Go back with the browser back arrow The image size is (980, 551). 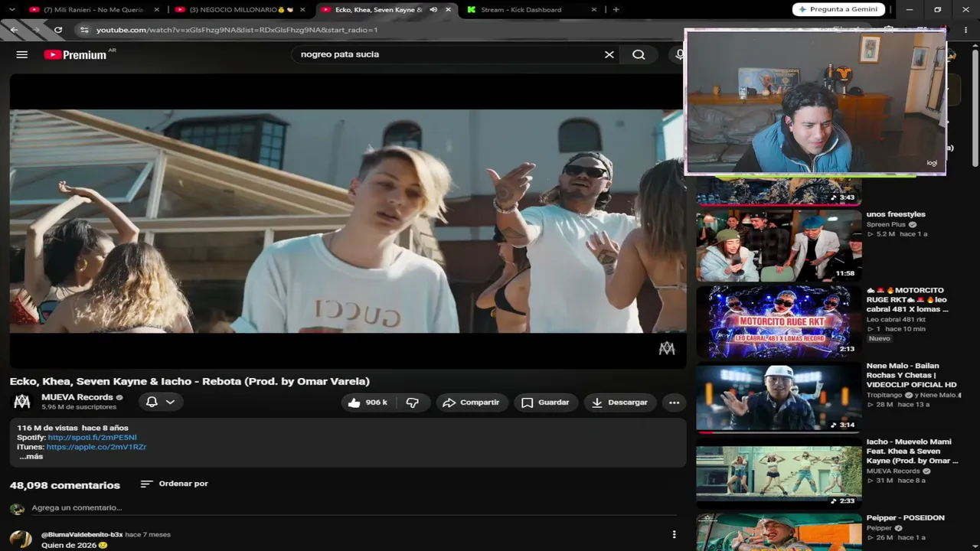(15, 30)
